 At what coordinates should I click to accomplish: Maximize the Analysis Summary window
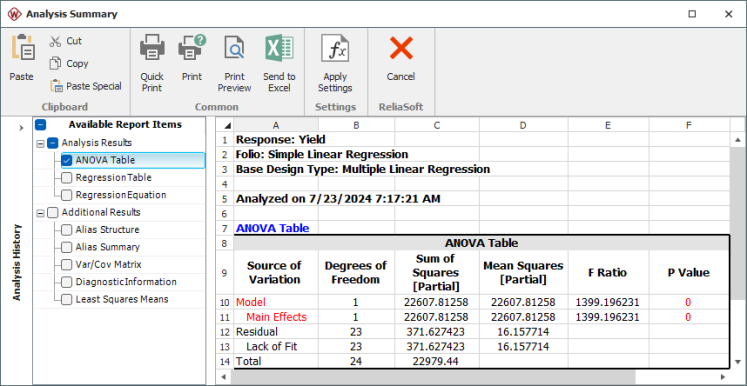point(692,14)
